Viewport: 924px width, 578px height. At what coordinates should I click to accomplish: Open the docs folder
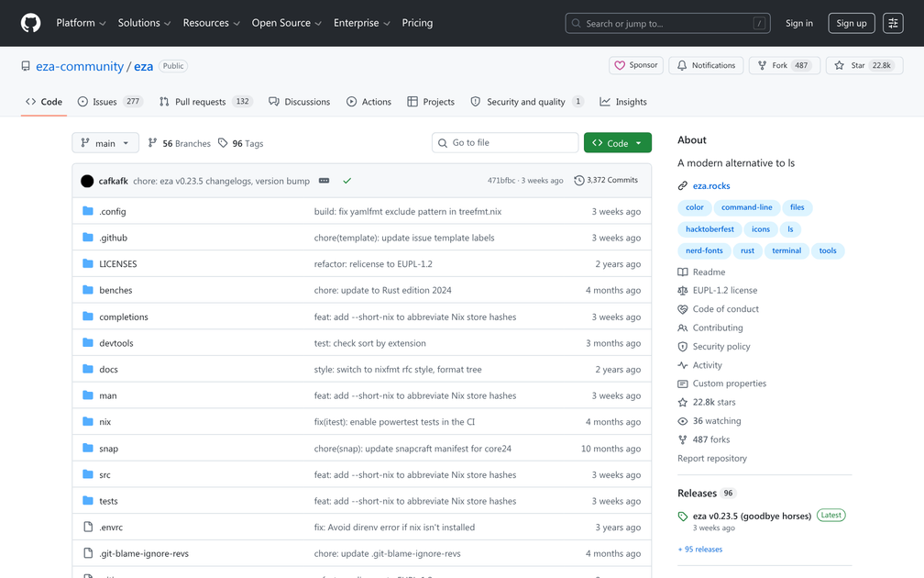pos(108,369)
